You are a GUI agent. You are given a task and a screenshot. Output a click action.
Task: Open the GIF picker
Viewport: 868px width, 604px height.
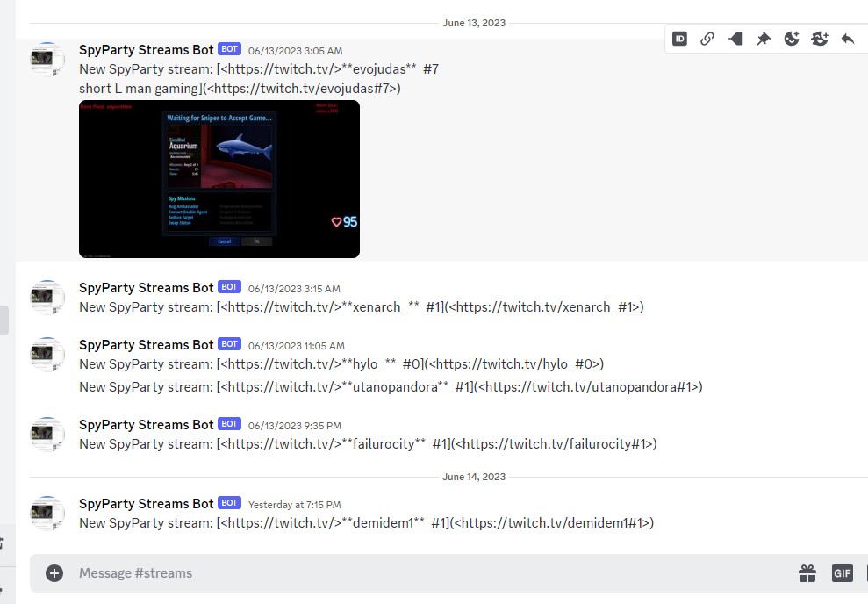coord(842,573)
